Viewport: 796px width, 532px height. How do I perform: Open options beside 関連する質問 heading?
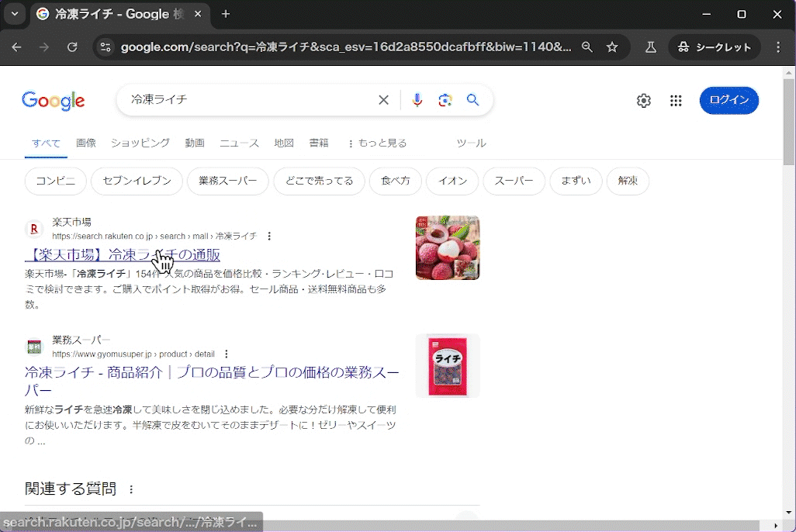[x=131, y=489]
